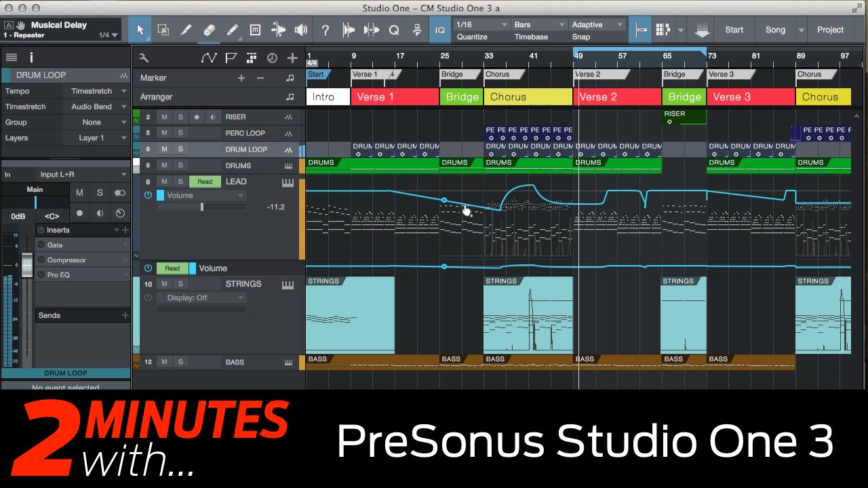The width and height of the screenshot is (868, 488).
Task: Click the channel volume fader handle
Action: [26, 264]
